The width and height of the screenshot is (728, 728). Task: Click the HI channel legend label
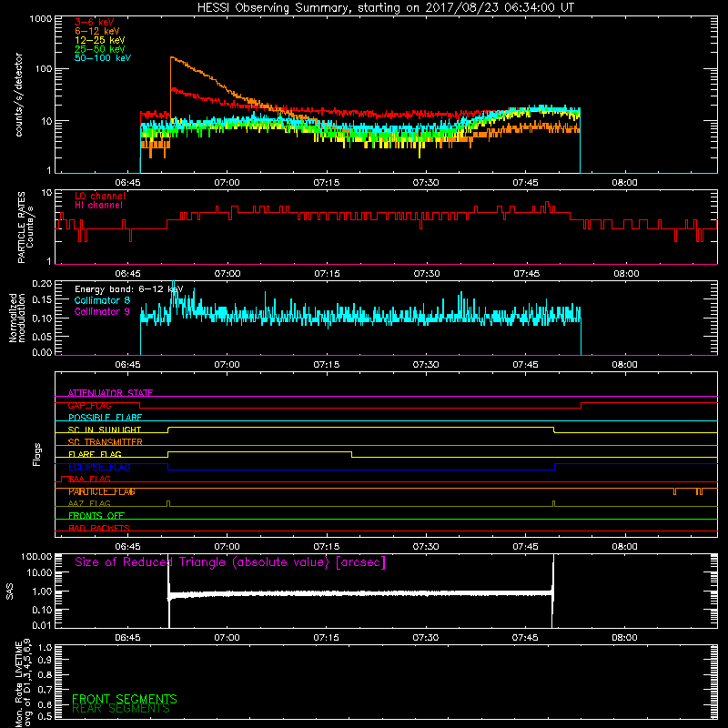[x=98, y=206]
